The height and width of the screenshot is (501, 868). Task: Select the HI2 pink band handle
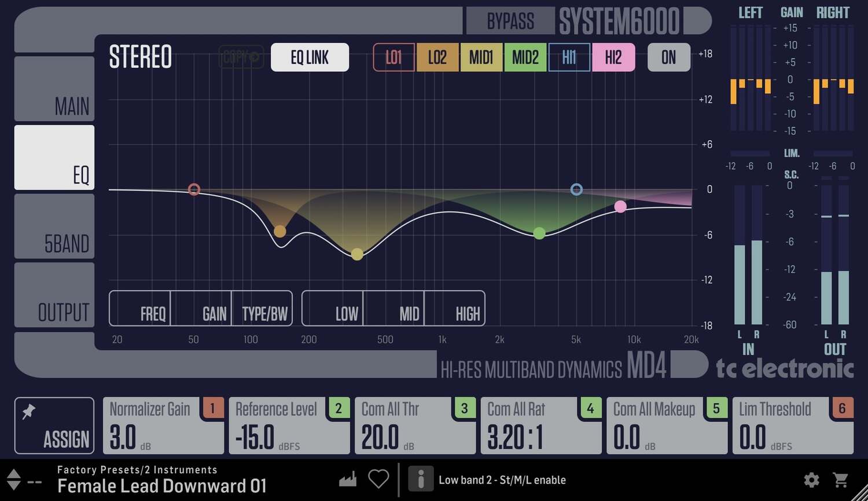point(620,207)
